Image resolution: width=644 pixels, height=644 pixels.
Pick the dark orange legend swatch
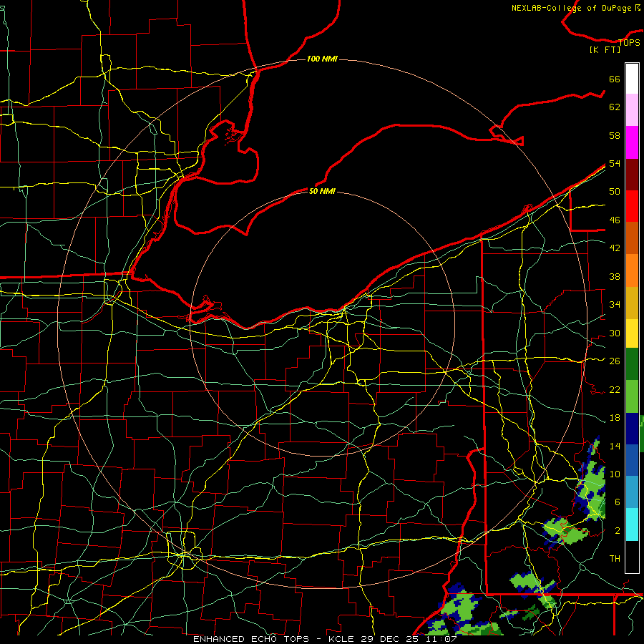(x=632, y=238)
